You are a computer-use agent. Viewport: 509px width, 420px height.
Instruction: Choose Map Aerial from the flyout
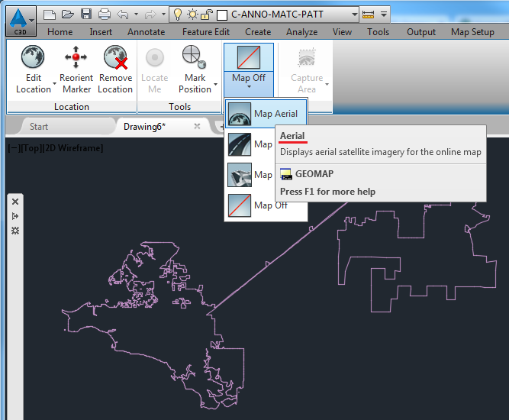(x=266, y=114)
